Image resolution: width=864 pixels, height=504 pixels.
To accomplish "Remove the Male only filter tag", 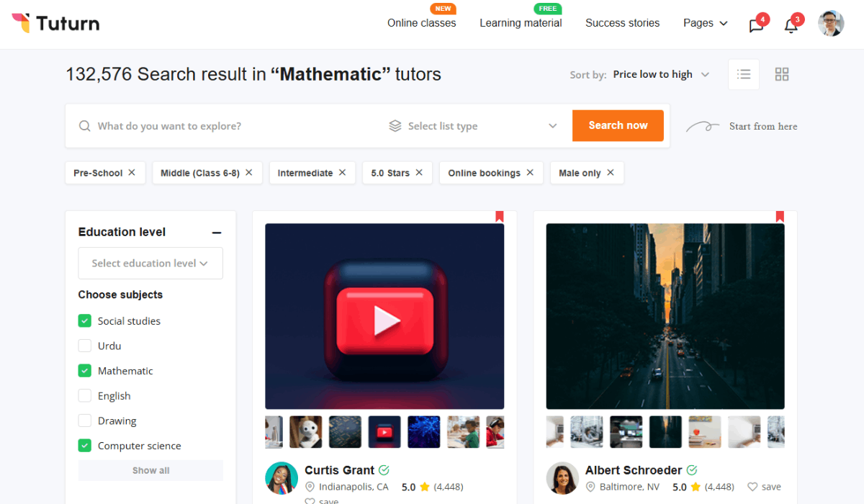I will click(611, 173).
